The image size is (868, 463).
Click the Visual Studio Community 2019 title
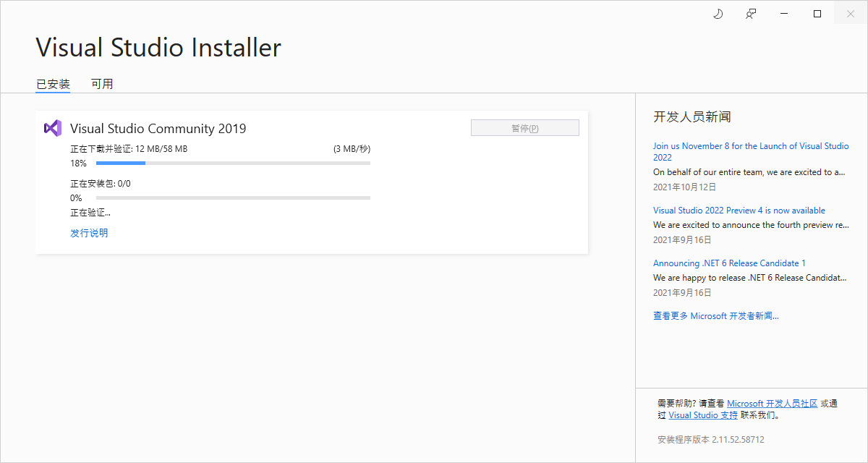point(158,129)
